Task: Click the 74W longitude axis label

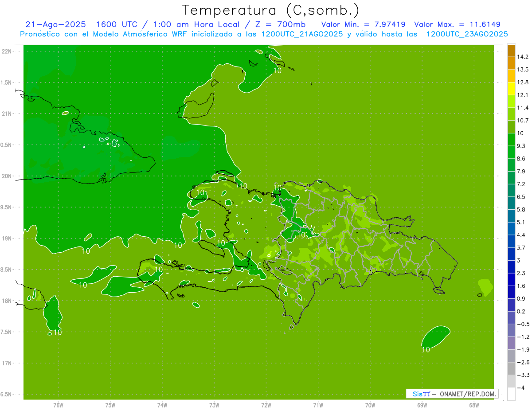Action: pyautogui.click(x=162, y=405)
